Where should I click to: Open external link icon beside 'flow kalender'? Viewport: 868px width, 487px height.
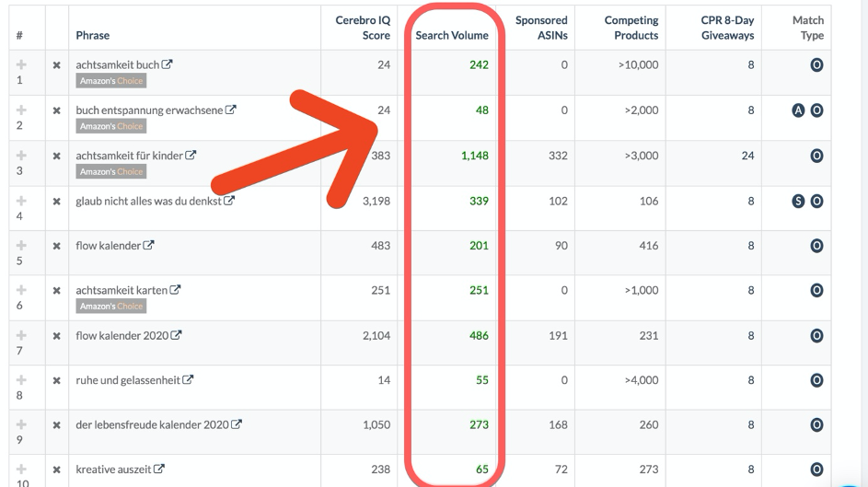coord(149,245)
